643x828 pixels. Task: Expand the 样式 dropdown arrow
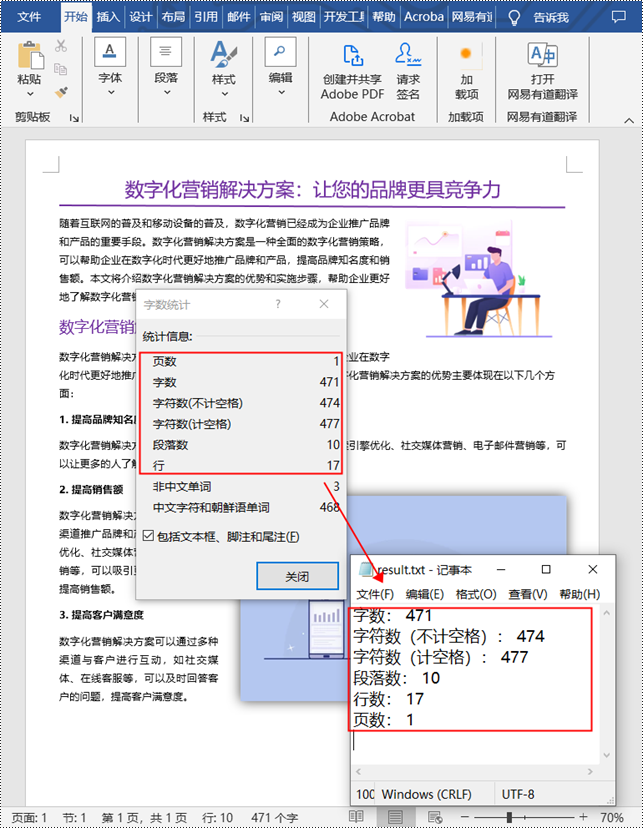(225, 94)
